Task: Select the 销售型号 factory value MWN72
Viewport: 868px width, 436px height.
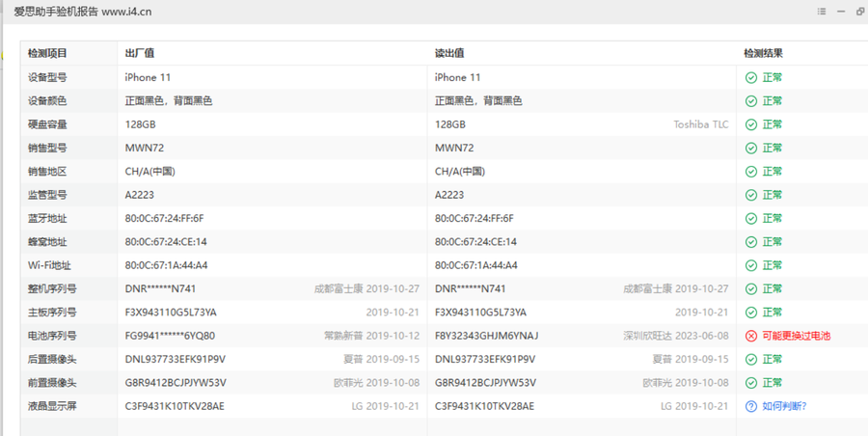Action: pos(144,148)
